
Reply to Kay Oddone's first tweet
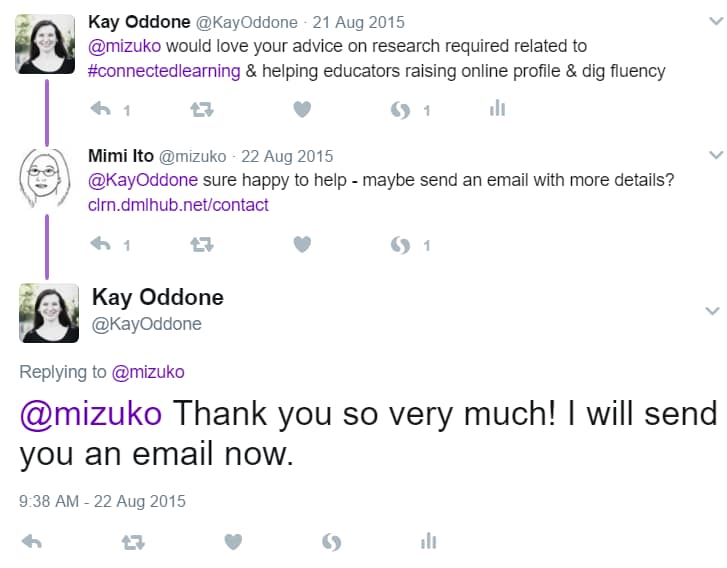pyautogui.click(x=101, y=109)
